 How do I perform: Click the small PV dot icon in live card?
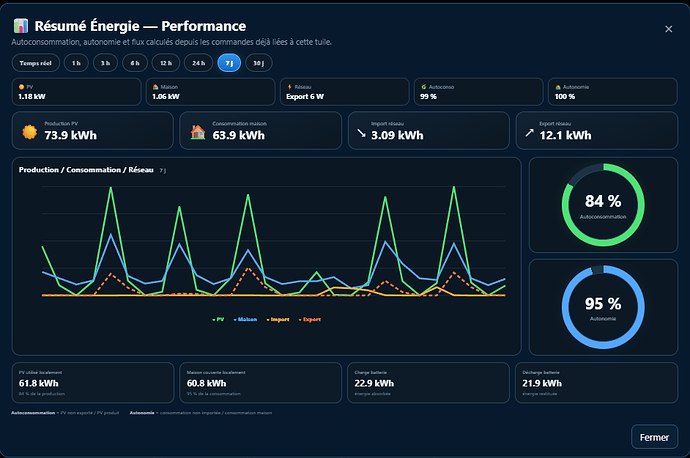[21, 87]
